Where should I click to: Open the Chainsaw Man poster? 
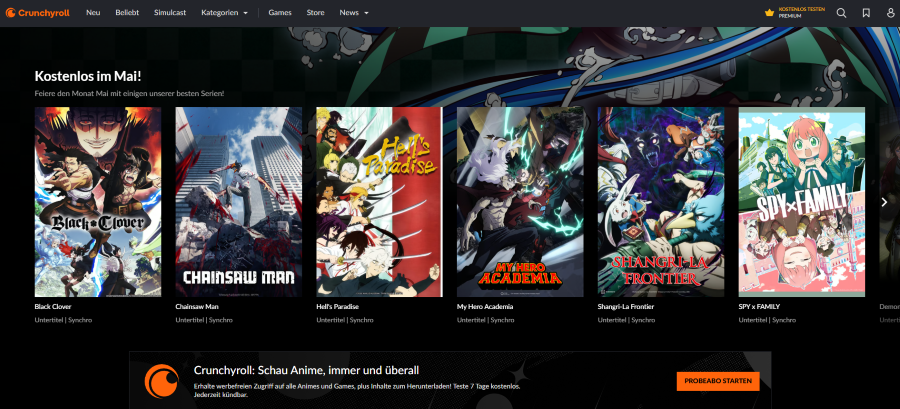pos(239,202)
